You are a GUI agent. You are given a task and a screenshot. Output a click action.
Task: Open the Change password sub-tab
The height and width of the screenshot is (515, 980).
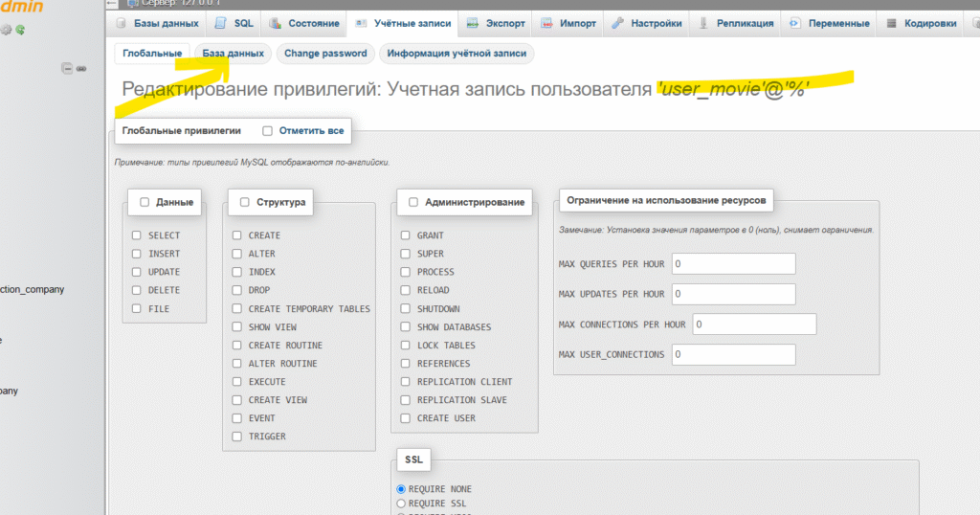pos(325,53)
